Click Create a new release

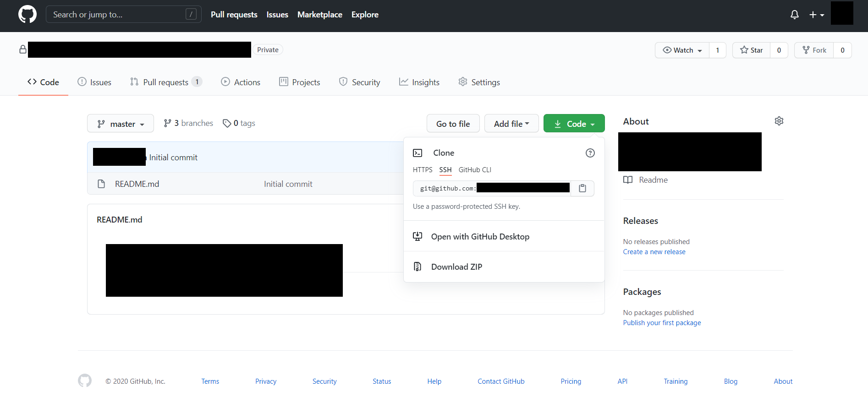click(654, 252)
